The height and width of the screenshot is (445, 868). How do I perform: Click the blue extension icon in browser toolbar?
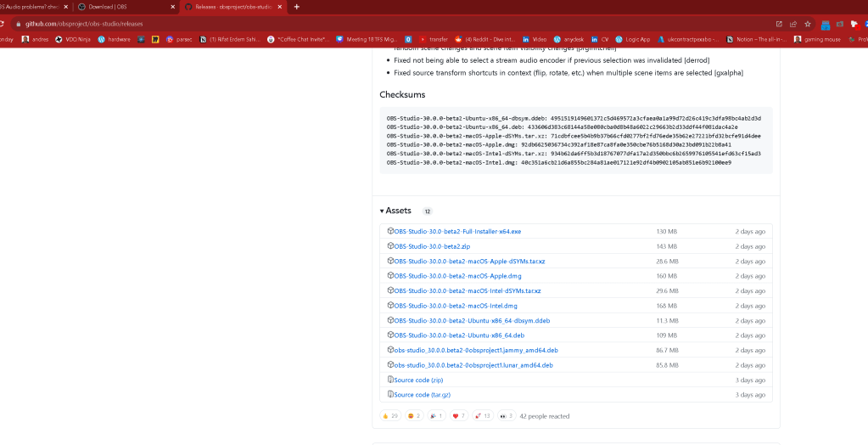[x=826, y=25]
